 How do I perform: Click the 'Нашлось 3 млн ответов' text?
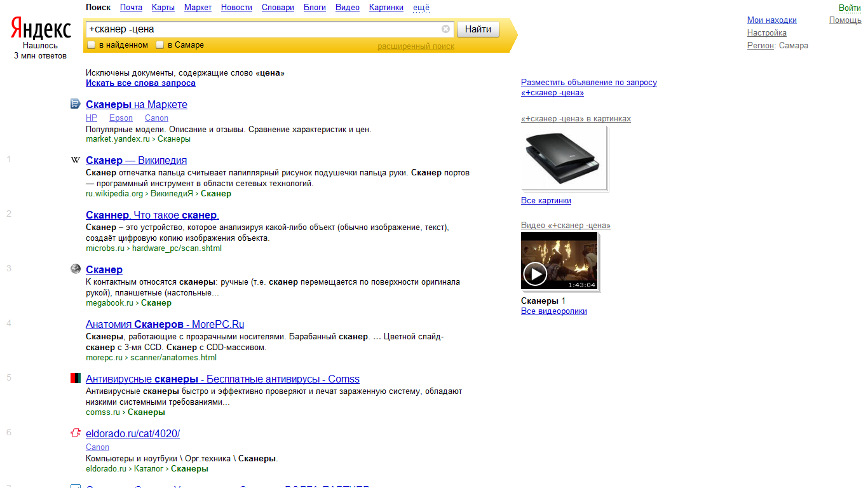(40, 51)
